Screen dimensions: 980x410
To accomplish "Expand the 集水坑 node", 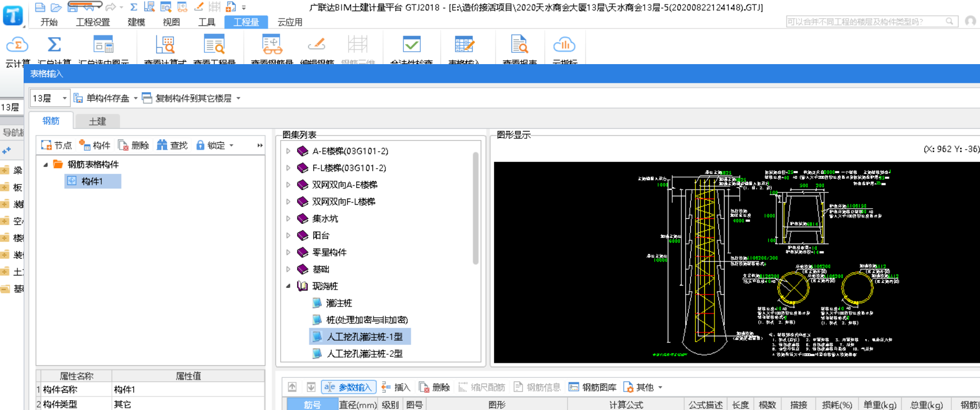I will coord(289,218).
